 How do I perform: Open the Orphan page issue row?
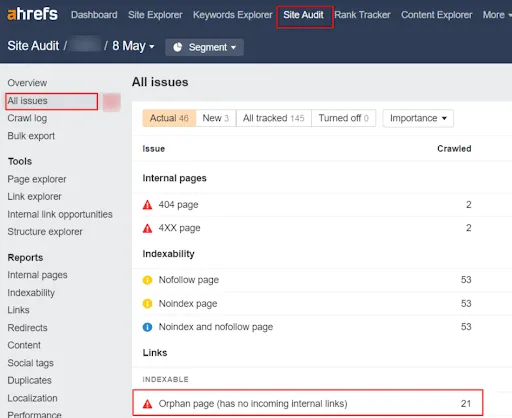click(x=307, y=403)
